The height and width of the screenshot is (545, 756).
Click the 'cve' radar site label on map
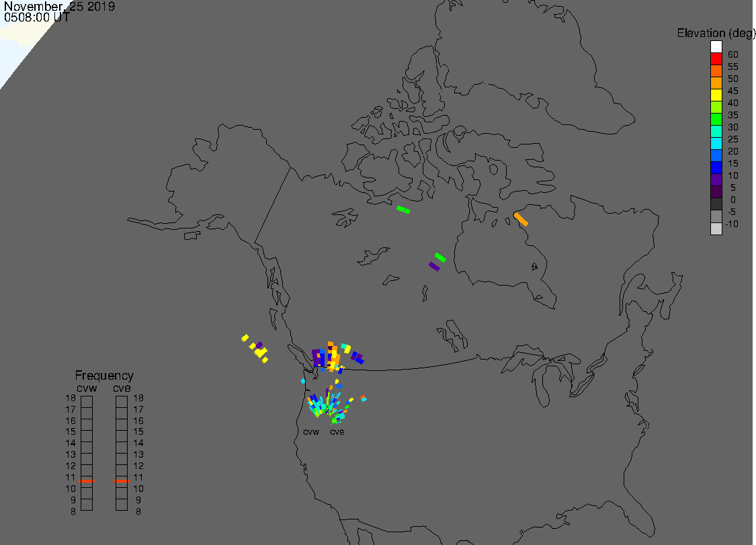pos(337,431)
